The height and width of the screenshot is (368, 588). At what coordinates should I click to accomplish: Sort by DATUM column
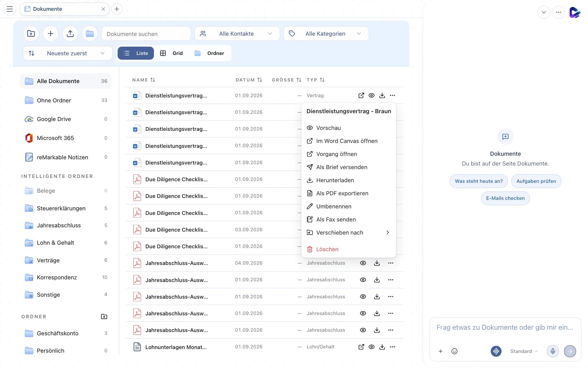(x=249, y=80)
